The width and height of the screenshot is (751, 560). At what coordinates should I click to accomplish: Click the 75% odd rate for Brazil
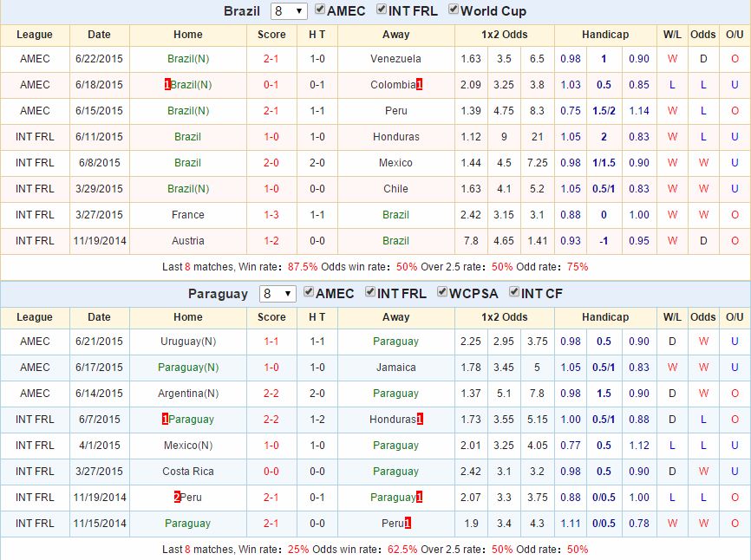coord(578,267)
